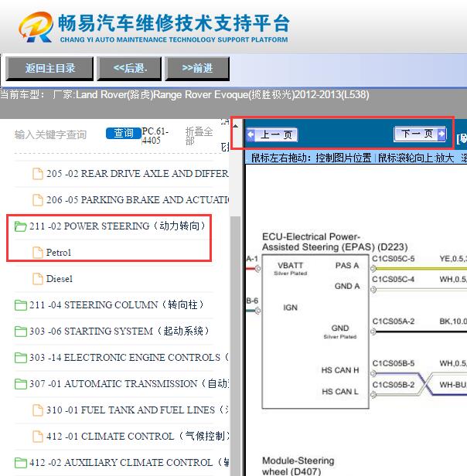The width and height of the screenshot is (467, 476).
Task: Go forward with >>前进 button
Action: [x=197, y=68]
